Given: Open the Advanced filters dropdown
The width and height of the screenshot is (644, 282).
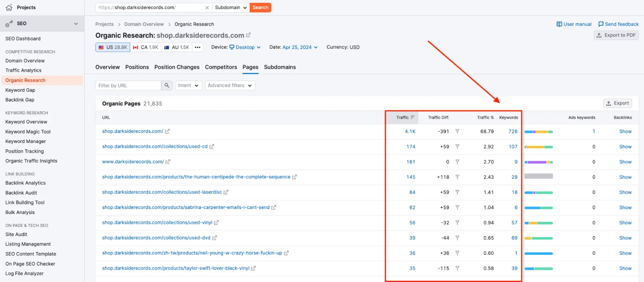Looking at the screenshot, I should point(230,85).
